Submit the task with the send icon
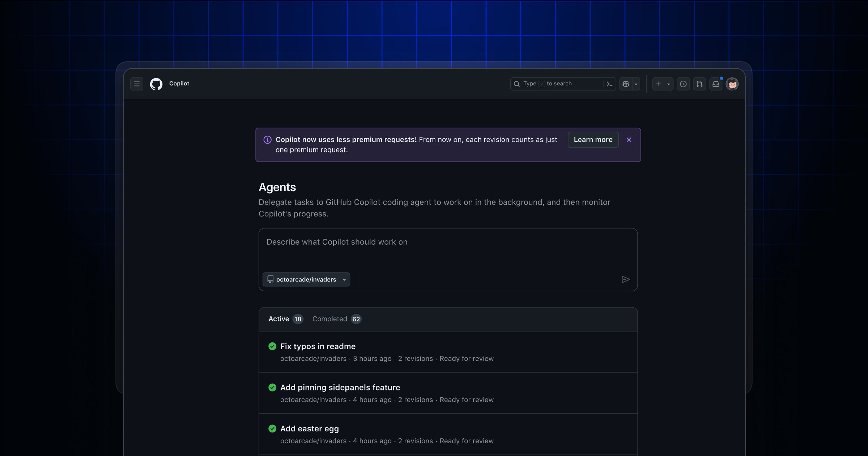Viewport: 868px width, 456px height. pos(626,279)
